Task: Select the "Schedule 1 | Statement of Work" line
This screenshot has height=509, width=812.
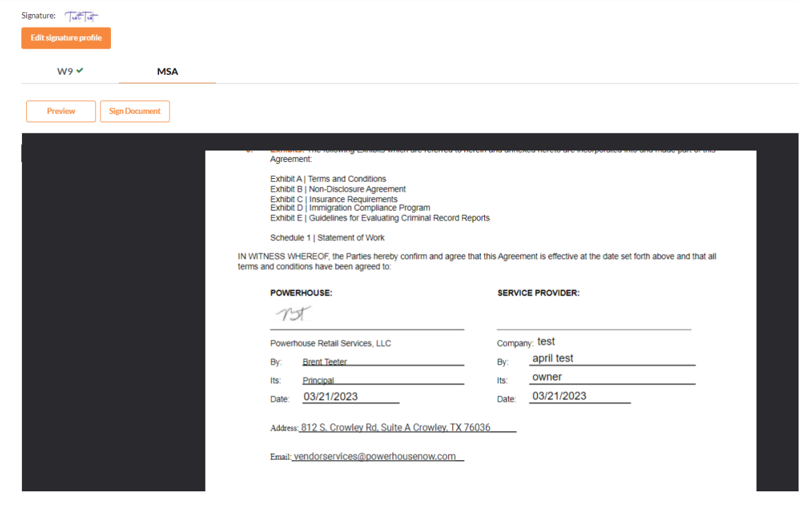Action: pos(327,238)
